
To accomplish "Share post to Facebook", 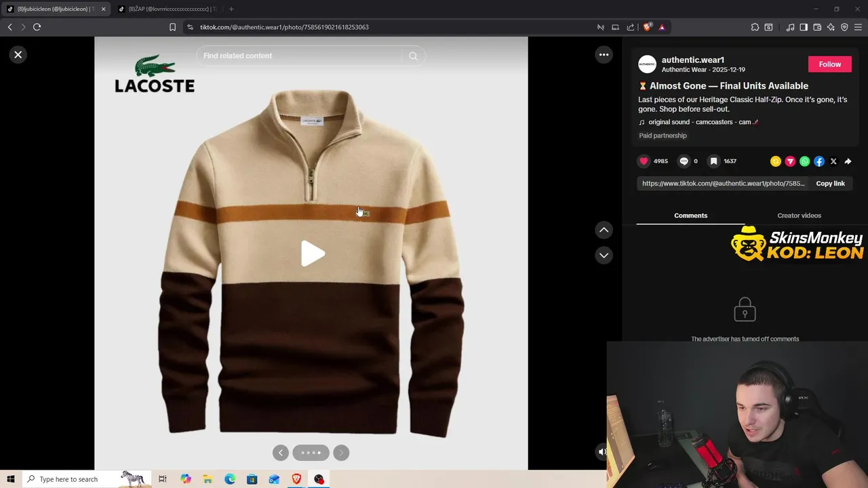I will coord(819,161).
